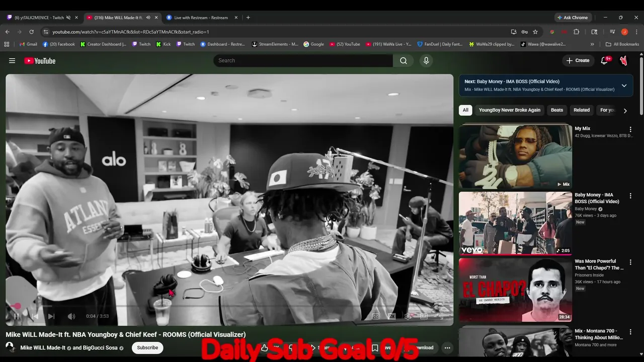This screenshot has width=644, height=362.
Task: Skip to previous video in player
Action: [x=35, y=316]
